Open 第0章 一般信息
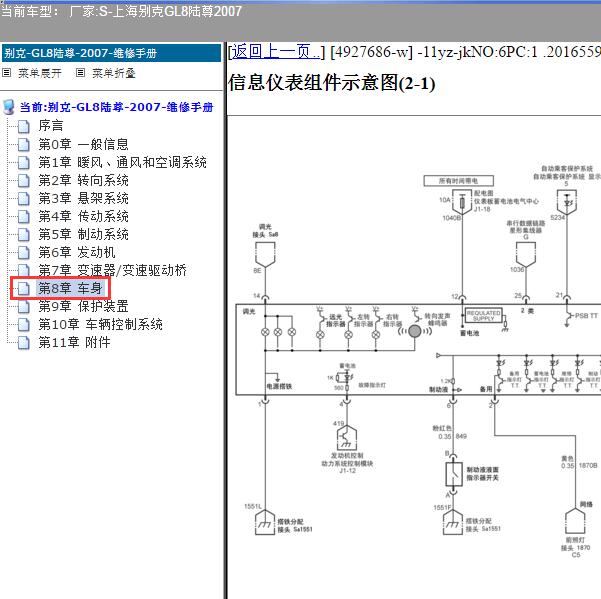Image resolution: width=601 pixels, height=599 pixels. coord(83,144)
